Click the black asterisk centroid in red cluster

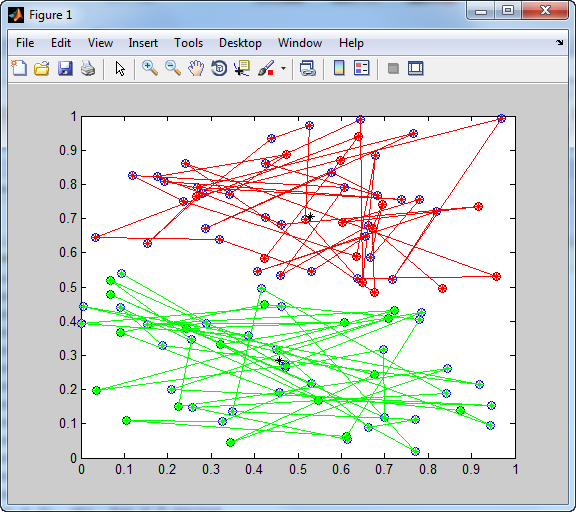(310, 217)
